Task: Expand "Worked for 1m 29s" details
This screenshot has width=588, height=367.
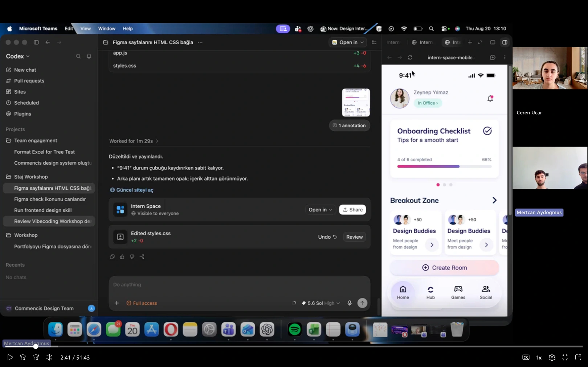Action: pyautogui.click(x=134, y=141)
